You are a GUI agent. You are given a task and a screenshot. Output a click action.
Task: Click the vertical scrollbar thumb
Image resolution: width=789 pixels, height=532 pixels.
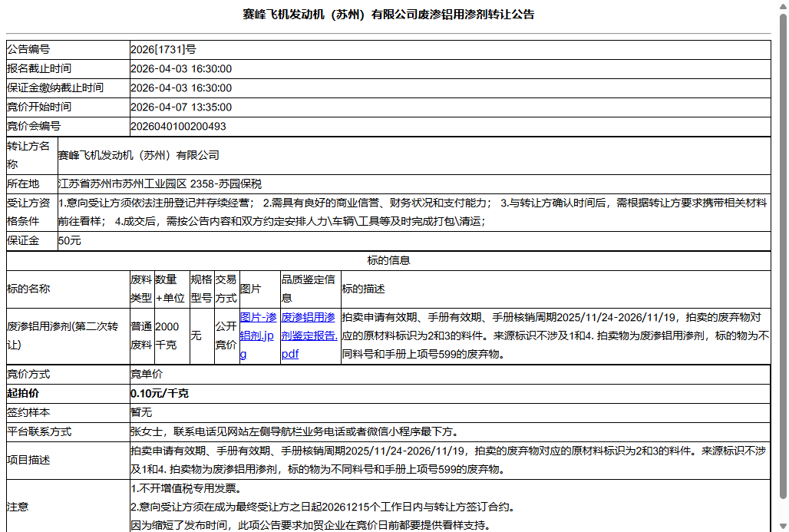pyautogui.click(x=783, y=256)
